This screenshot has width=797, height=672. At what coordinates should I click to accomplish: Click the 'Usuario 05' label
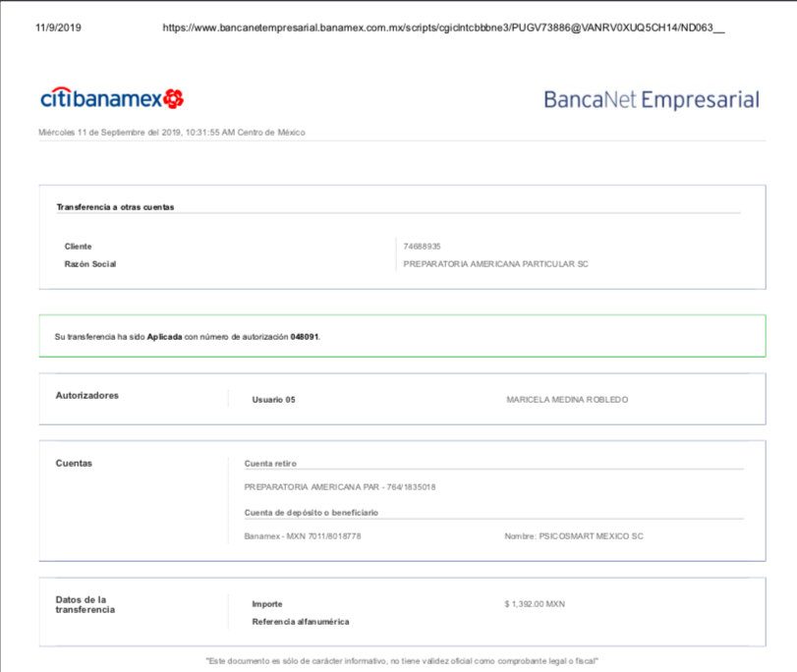click(273, 400)
